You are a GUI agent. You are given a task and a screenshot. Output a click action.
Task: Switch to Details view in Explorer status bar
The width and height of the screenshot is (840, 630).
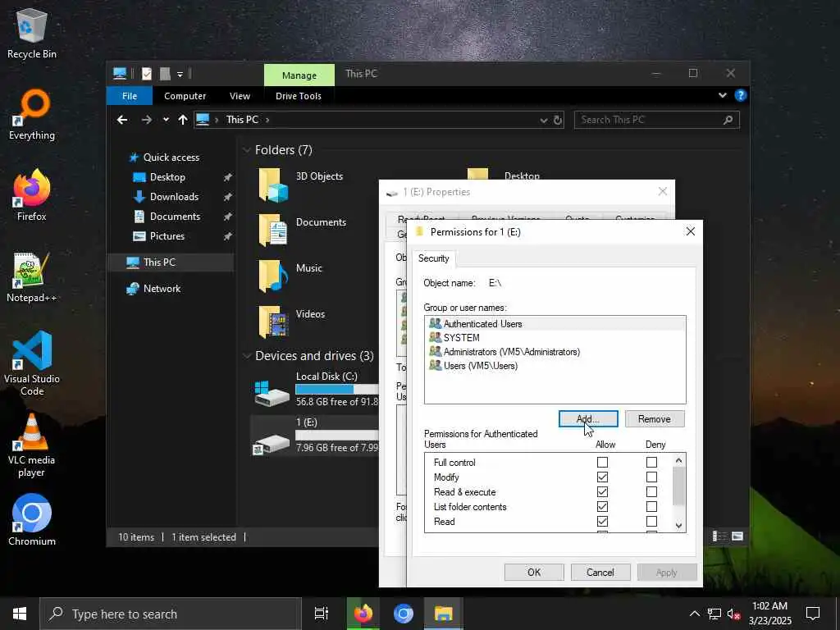click(x=719, y=536)
